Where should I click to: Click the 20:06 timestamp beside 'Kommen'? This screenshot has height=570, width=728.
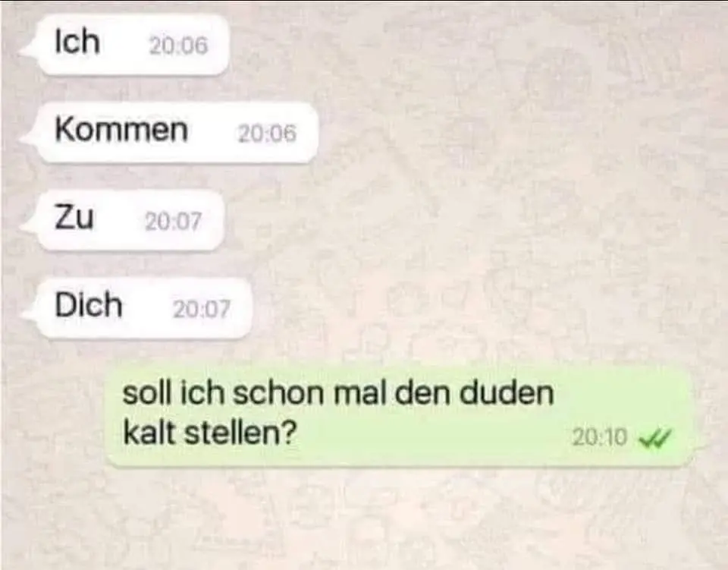tap(267, 134)
